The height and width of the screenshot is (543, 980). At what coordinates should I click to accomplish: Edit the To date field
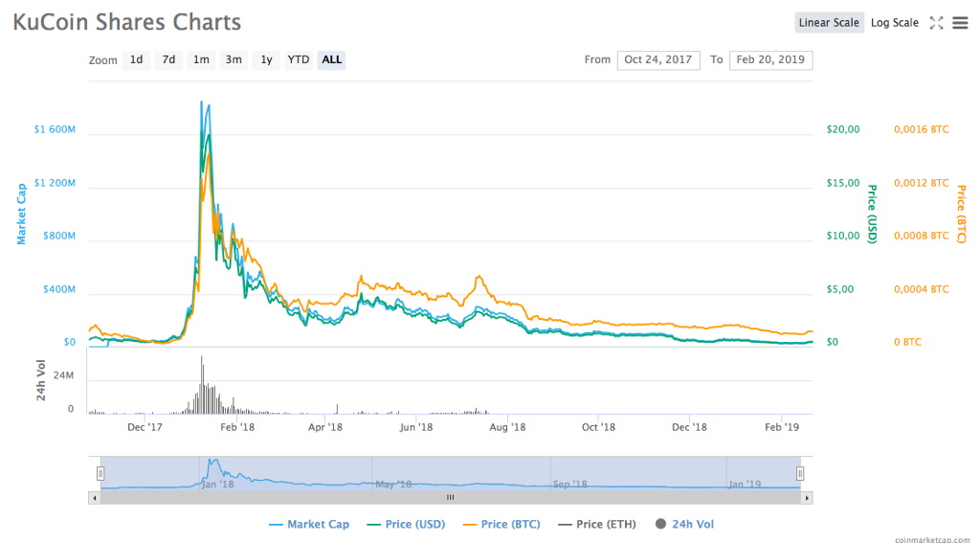[x=770, y=60]
